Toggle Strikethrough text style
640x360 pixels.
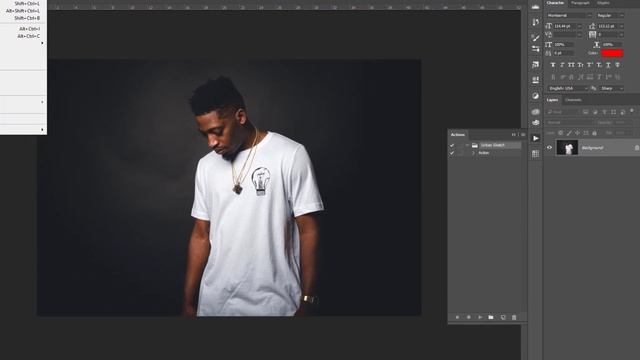617,65
